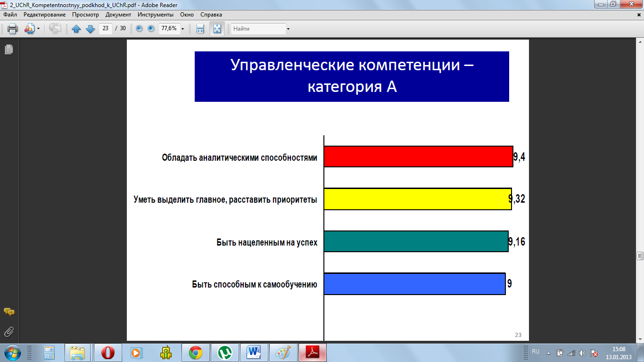Open the Документ menu

tap(118, 15)
